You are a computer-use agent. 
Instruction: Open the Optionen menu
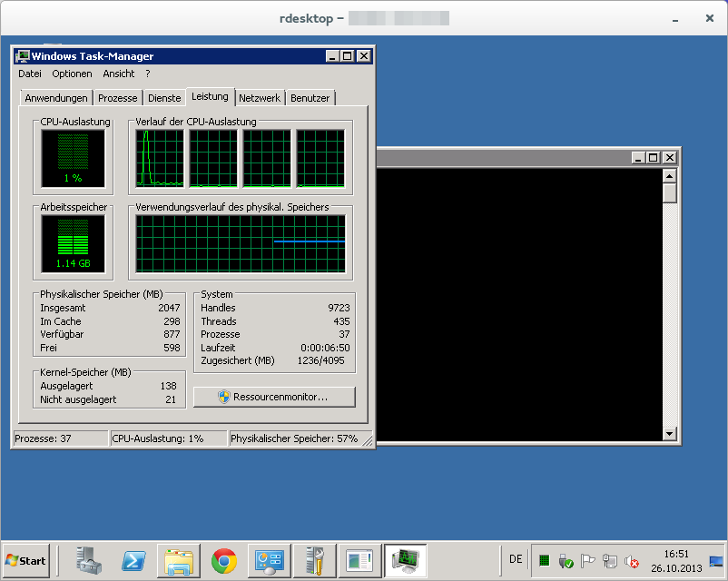(72, 74)
